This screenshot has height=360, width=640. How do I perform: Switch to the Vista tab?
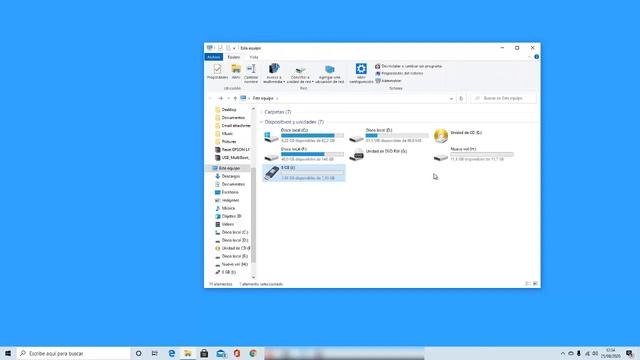[x=254, y=57]
